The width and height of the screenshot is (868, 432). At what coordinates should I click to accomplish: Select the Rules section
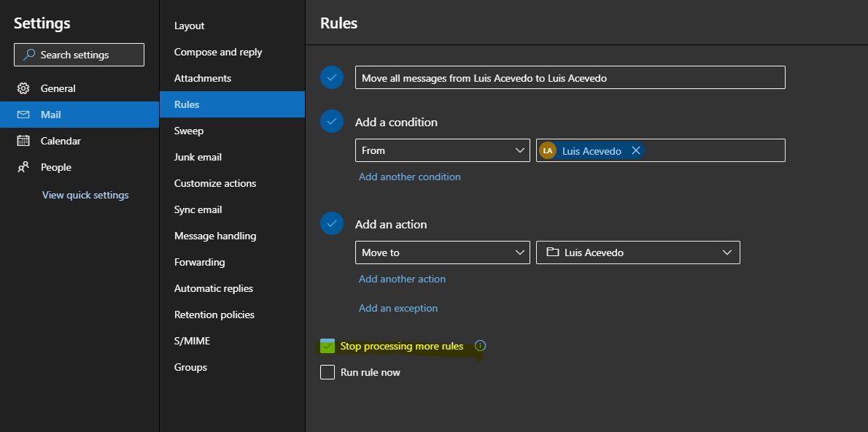point(232,104)
